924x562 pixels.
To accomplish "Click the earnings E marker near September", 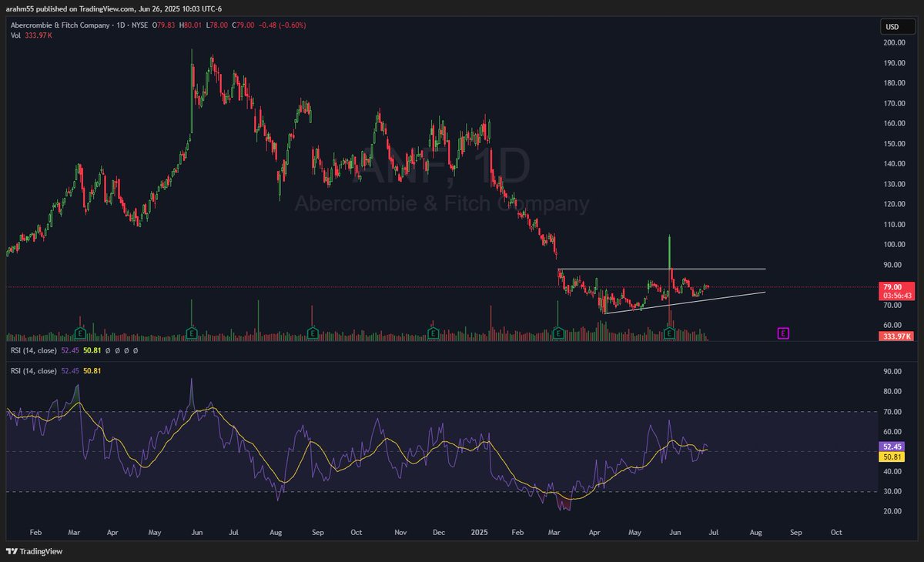I will pyautogui.click(x=312, y=333).
